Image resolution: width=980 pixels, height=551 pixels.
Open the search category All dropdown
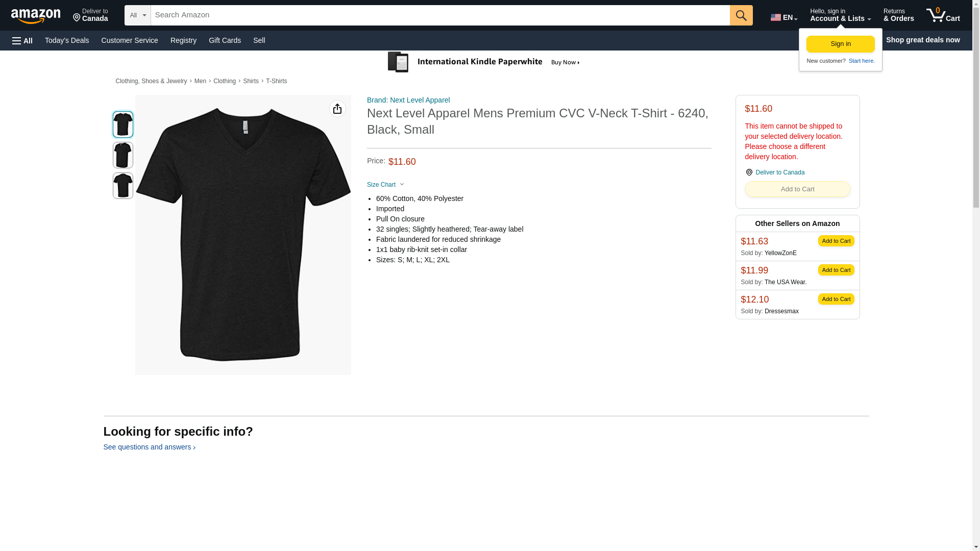point(137,15)
